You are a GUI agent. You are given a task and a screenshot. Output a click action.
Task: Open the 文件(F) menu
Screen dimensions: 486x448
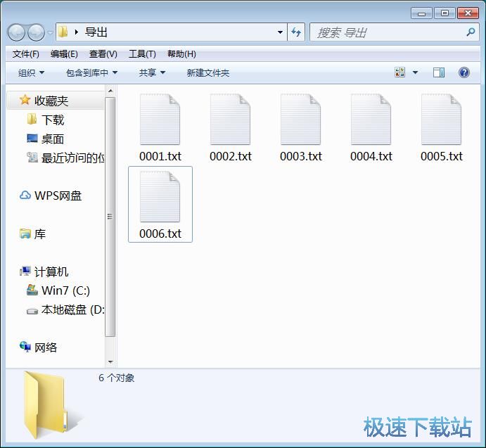tap(26, 54)
